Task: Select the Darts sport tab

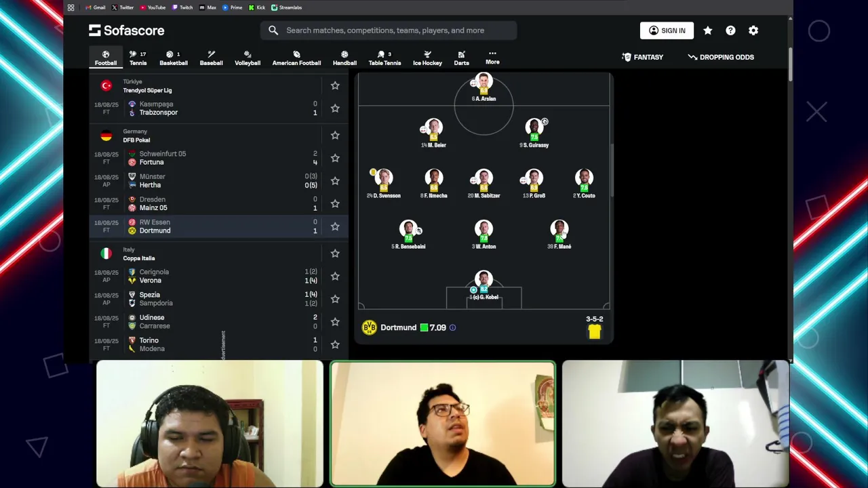Action: point(461,58)
